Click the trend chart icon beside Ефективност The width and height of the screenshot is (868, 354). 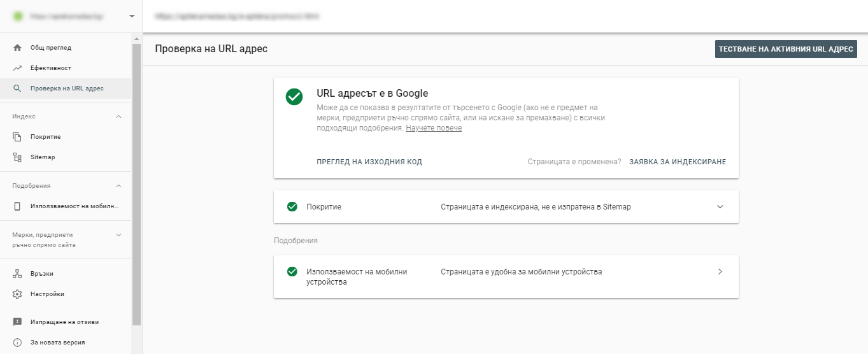17,68
